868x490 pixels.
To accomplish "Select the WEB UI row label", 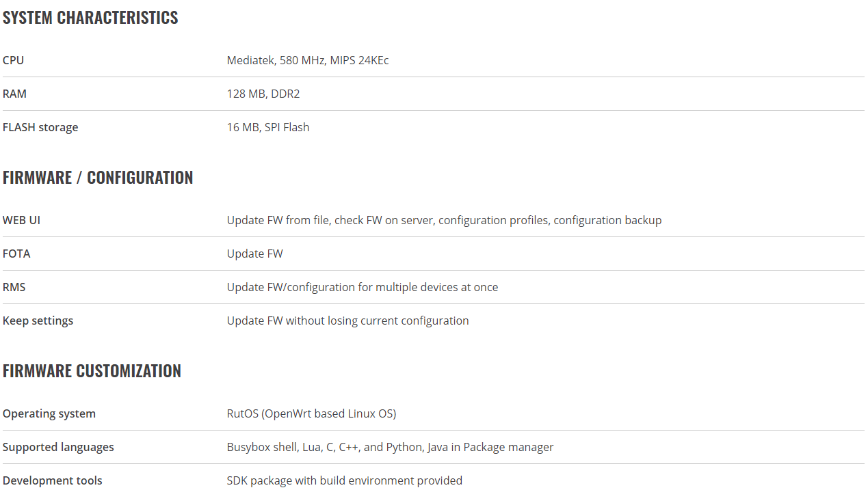I will 21,220.
